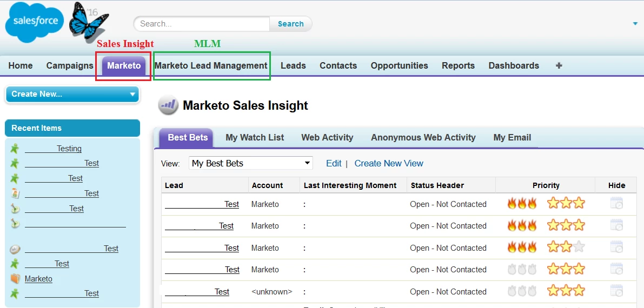644x308 pixels.
Task: Open the Web Activity subtab
Action: pyautogui.click(x=327, y=138)
